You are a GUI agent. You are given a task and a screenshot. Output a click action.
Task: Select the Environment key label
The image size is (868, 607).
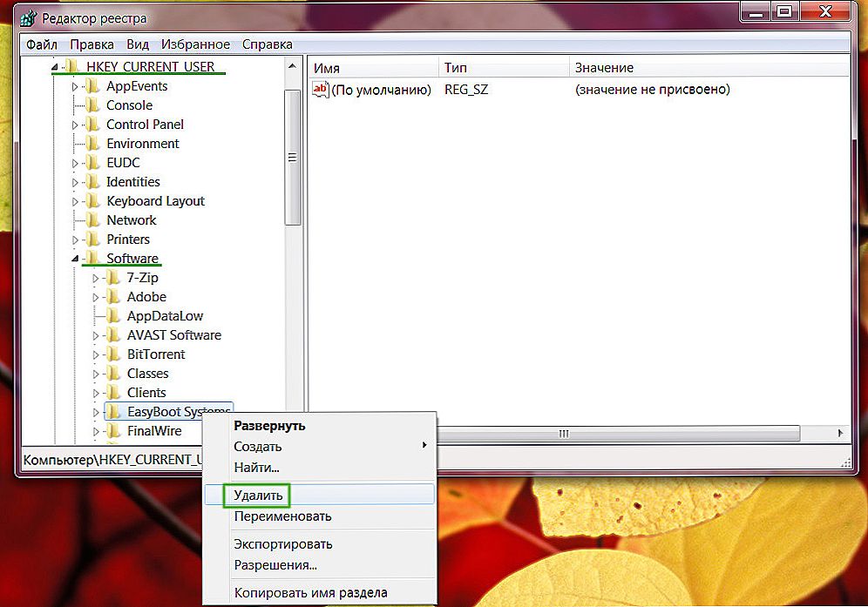[143, 144]
